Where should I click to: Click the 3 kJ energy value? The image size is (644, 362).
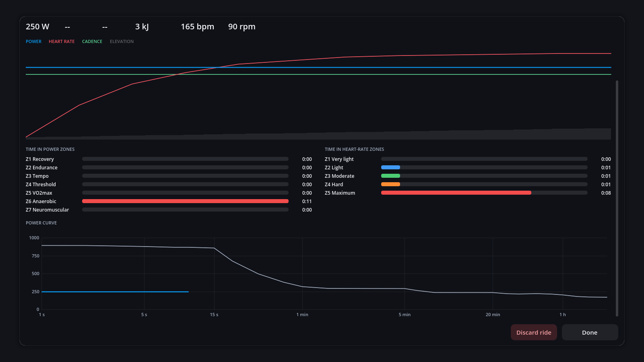pos(142,27)
